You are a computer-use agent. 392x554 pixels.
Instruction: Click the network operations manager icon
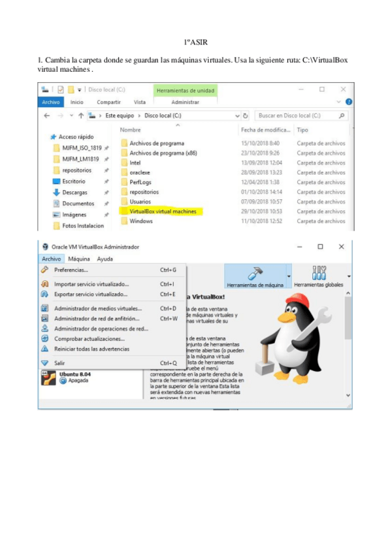[x=44, y=329]
